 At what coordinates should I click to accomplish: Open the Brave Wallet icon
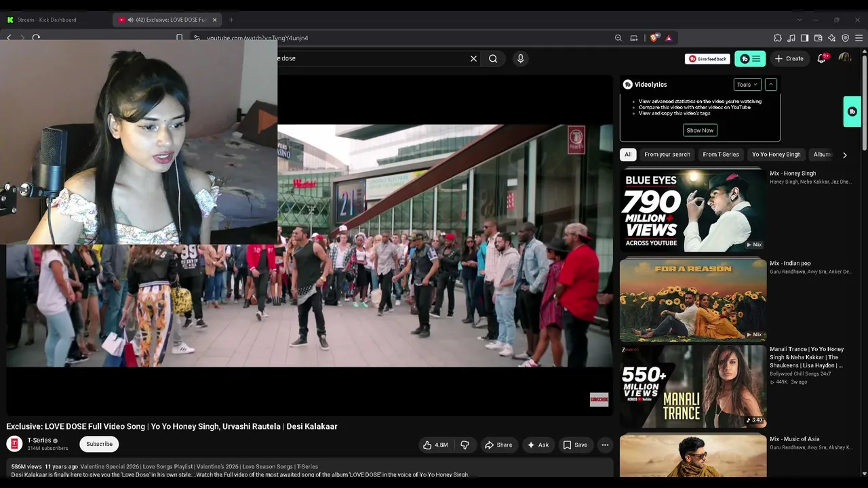click(818, 38)
